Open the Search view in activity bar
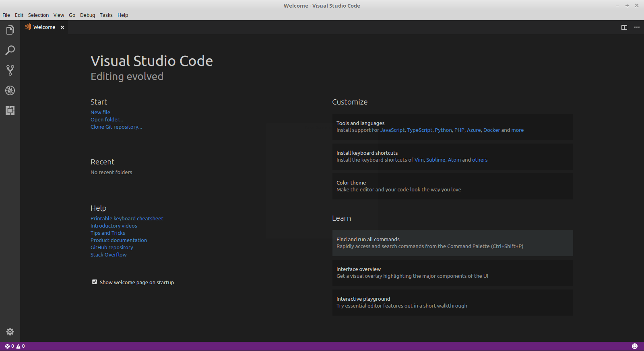The width and height of the screenshot is (644, 351). (x=10, y=50)
